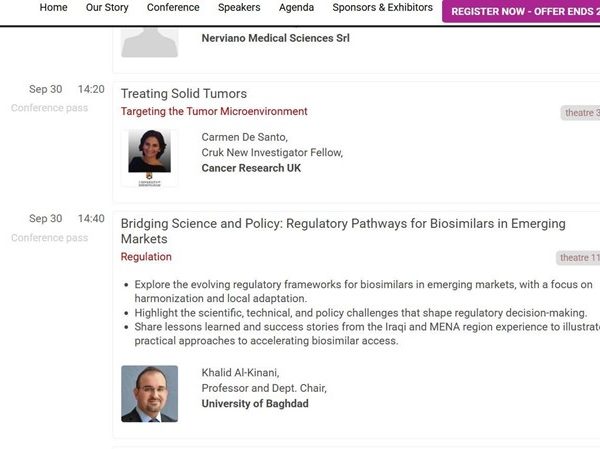
Task: Open Nerviano Medical Sciences Srl link
Action: pos(275,39)
